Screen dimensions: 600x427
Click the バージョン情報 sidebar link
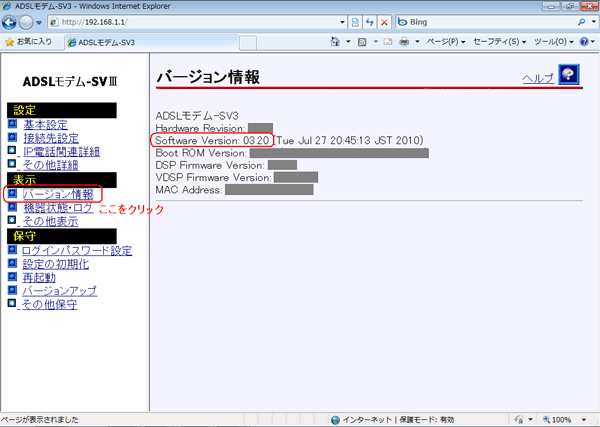(57, 194)
